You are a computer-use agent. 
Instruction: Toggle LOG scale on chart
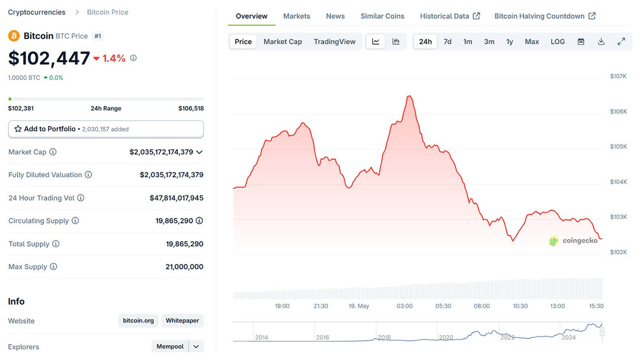557,41
